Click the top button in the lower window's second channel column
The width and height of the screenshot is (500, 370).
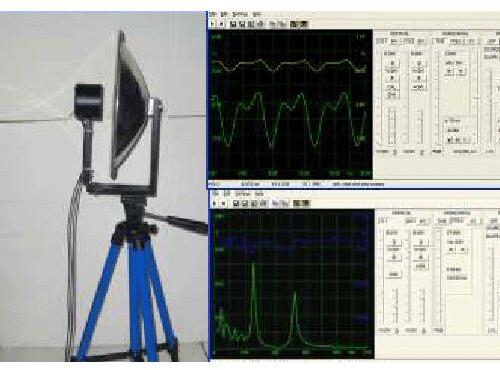[421, 242]
